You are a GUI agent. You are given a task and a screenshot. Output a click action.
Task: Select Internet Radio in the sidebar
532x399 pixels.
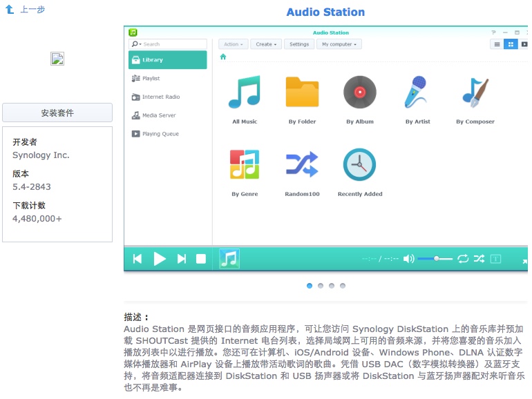pos(160,97)
